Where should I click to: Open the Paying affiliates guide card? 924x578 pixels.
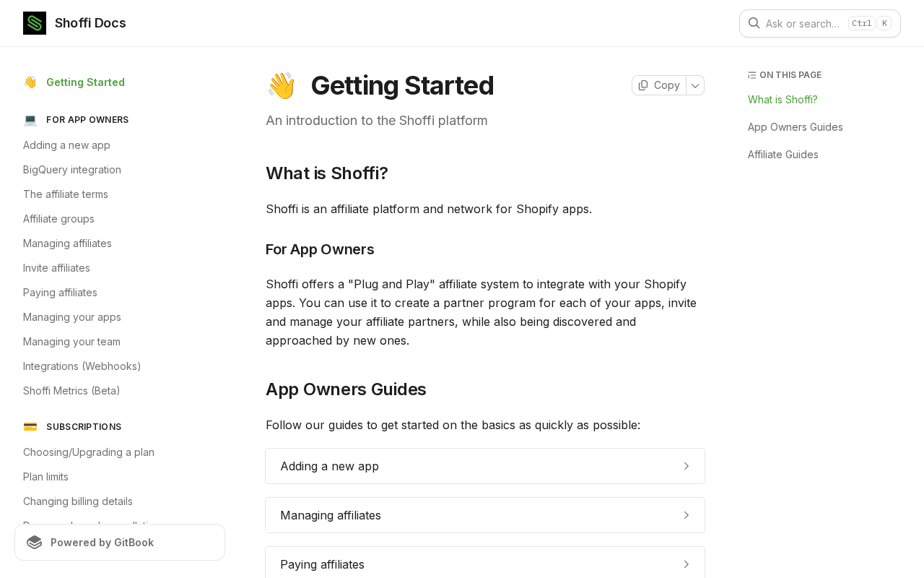coord(484,564)
